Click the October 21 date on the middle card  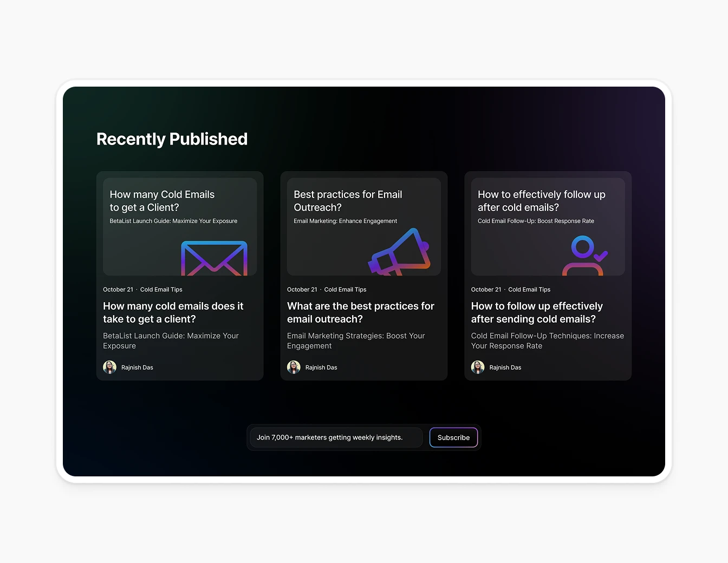tap(302, 289)
